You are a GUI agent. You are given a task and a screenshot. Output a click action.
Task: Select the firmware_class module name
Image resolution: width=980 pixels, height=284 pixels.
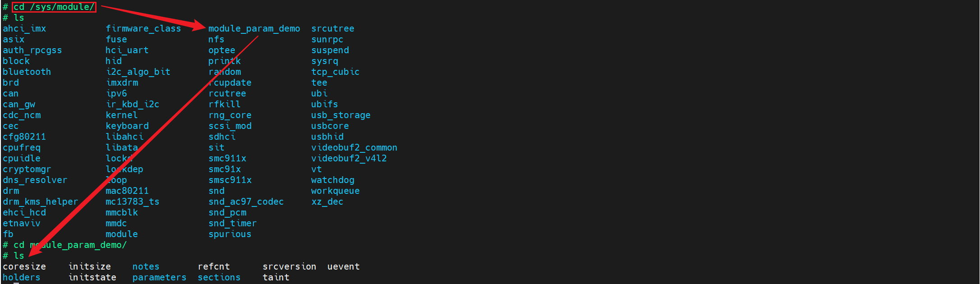pos(143,28)
